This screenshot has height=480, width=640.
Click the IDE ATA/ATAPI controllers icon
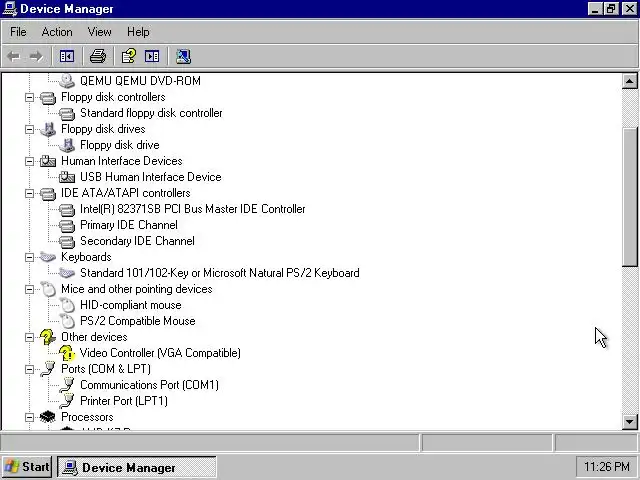pyautogui.click(x=48, y=193)
